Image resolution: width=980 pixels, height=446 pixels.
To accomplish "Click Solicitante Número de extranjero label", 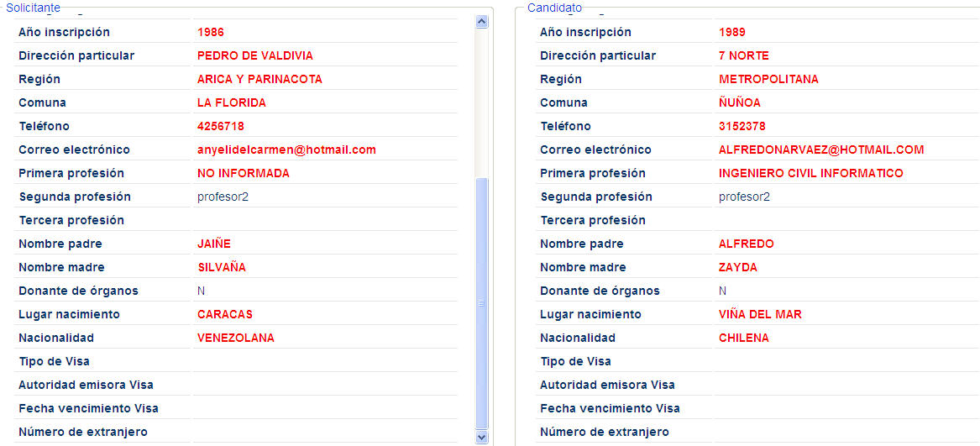I will 83,433.
